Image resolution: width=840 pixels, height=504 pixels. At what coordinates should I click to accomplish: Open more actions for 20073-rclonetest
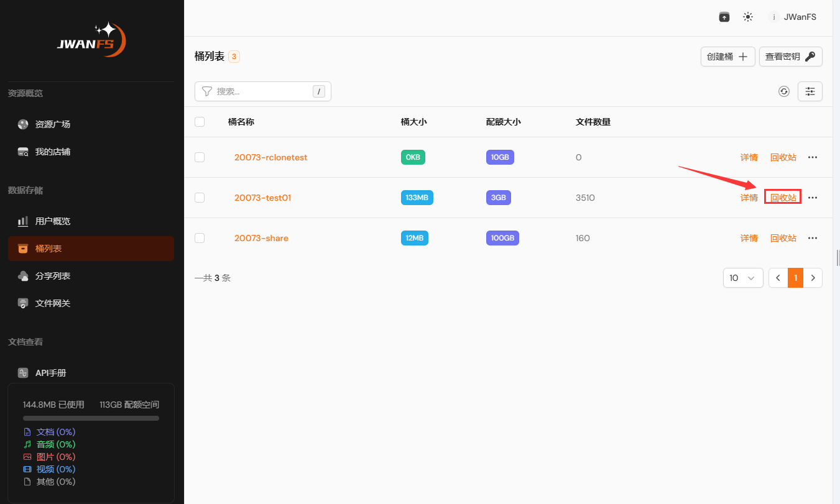click(x=813, y=157)
